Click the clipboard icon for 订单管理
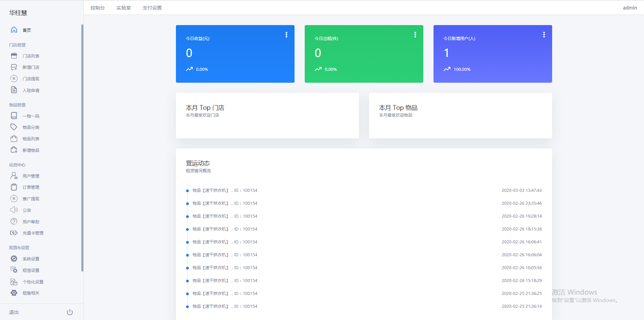Image resolution: width=644 pixels, height=320 pixels. click(x=14, y=187)
